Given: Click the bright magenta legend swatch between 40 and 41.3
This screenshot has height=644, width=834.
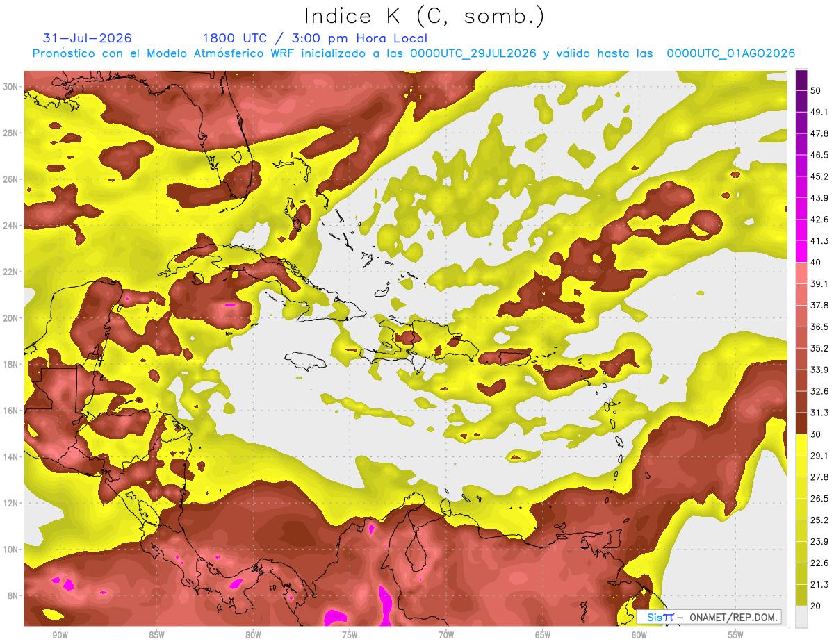Looking at the screenshot, I should [801, 251].
